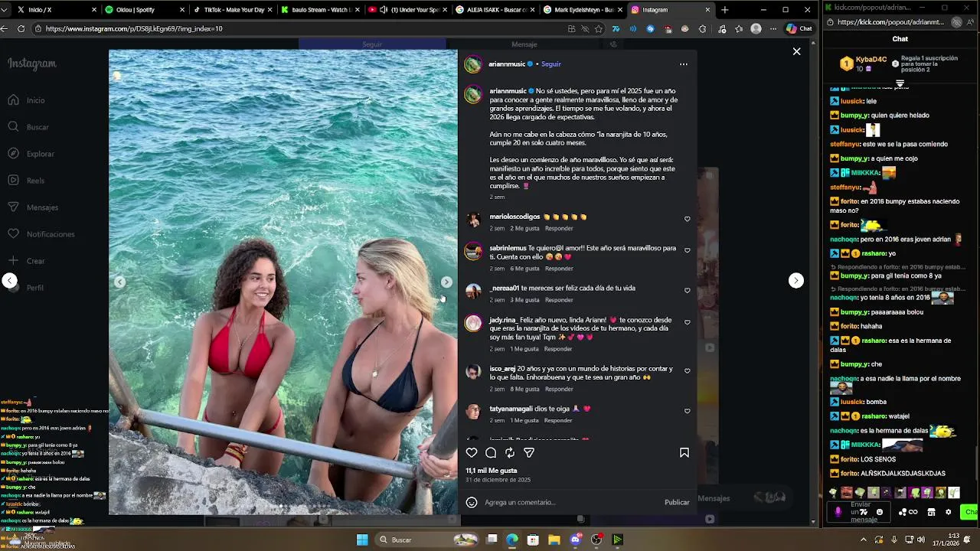Click the repost icon under the post

click(510, 453)
